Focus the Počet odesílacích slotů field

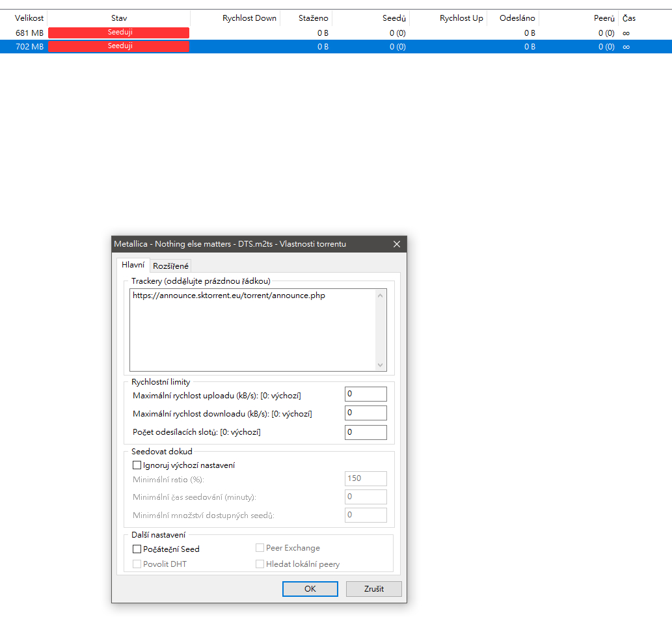[x=366, y=432]
